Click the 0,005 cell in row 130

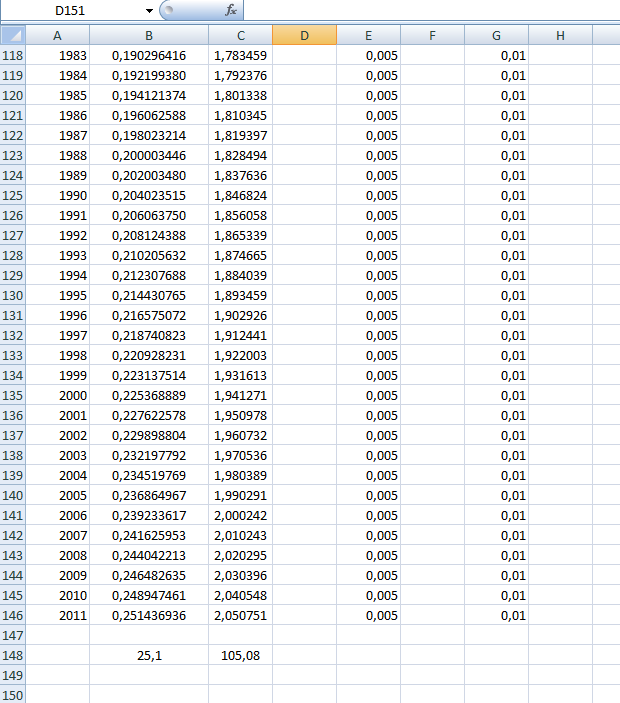click(x=368, y=295)
